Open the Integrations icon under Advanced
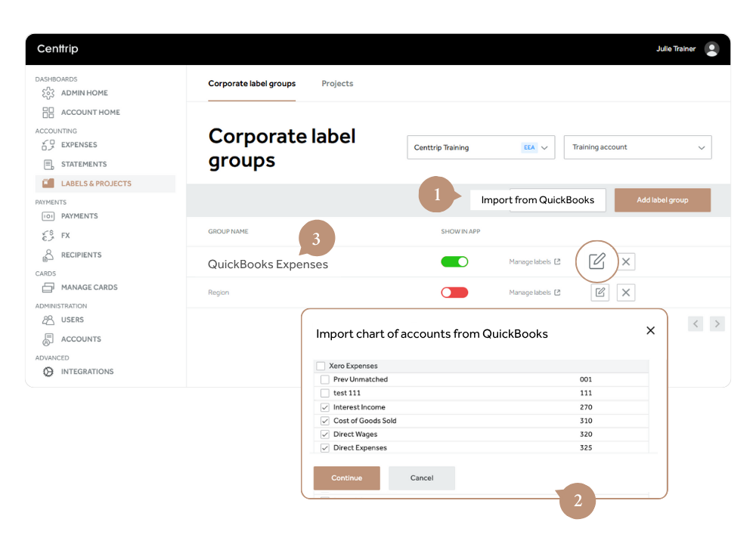 48,372
